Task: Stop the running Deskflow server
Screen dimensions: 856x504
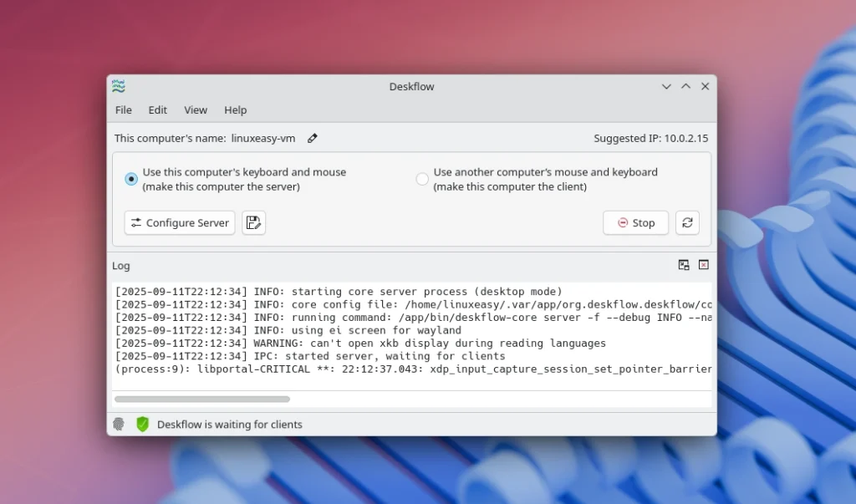Action: 635,222
